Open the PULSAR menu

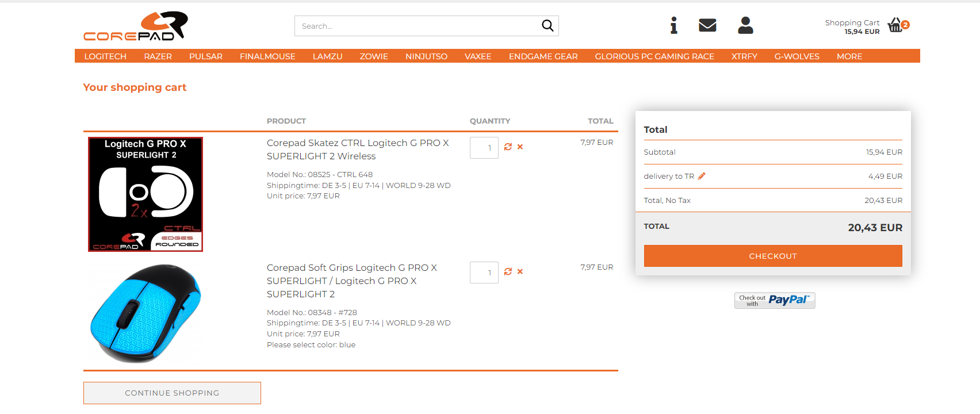pos(206,56)
